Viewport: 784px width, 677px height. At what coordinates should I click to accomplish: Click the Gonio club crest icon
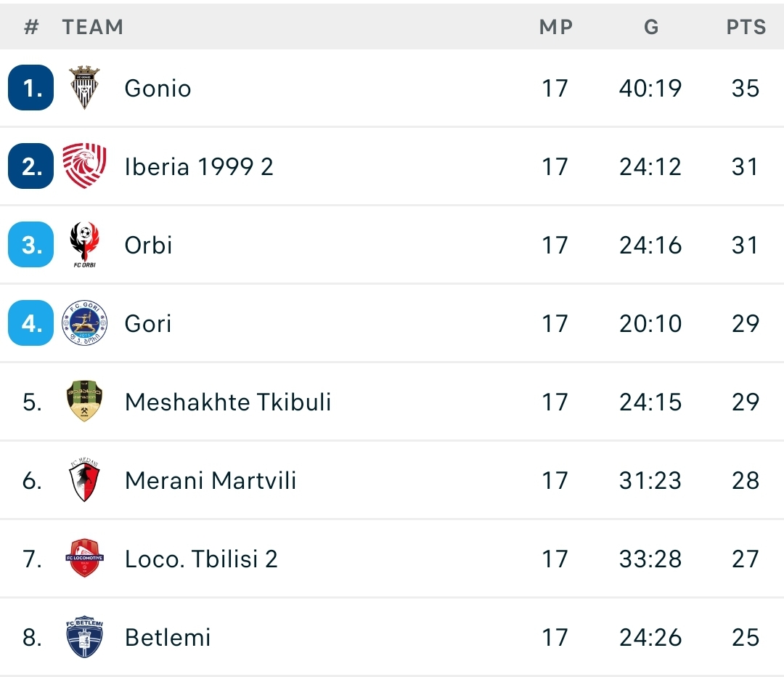click(84, 88)
